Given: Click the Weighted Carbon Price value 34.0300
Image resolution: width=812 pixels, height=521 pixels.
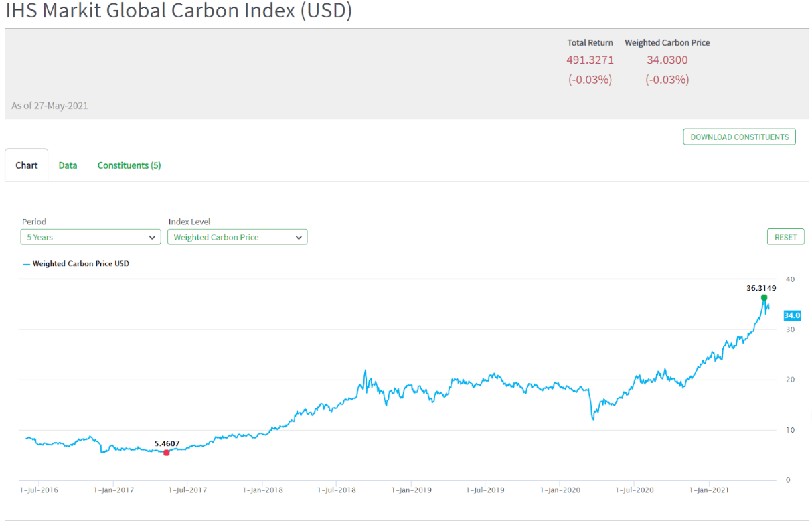Looking at the screenshot, I should point(667,60).
